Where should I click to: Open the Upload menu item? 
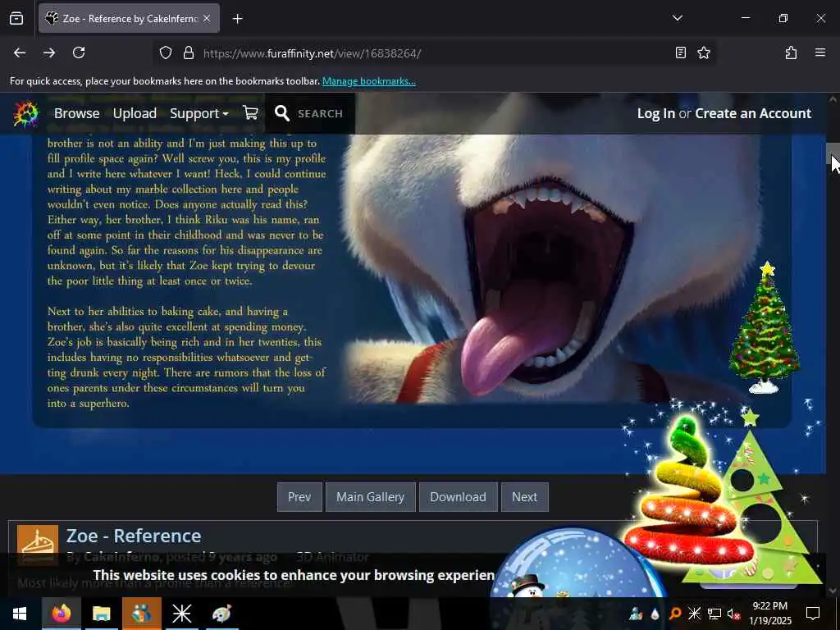coord(135,113)
